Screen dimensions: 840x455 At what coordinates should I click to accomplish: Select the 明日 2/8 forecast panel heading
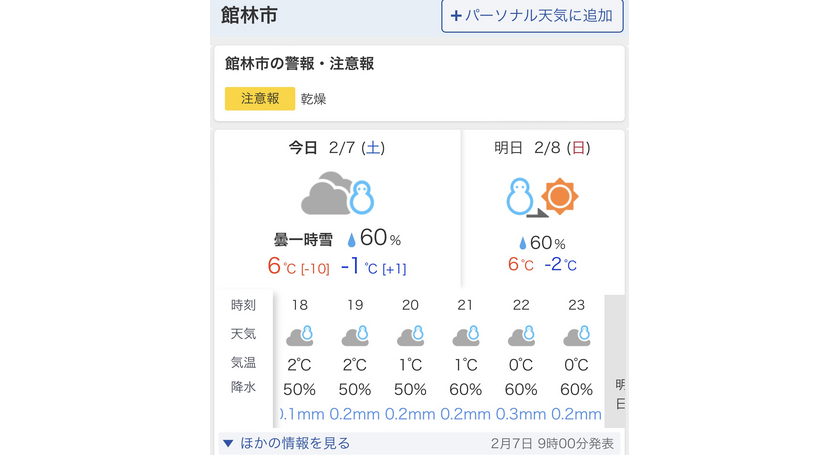coord(541,148)
